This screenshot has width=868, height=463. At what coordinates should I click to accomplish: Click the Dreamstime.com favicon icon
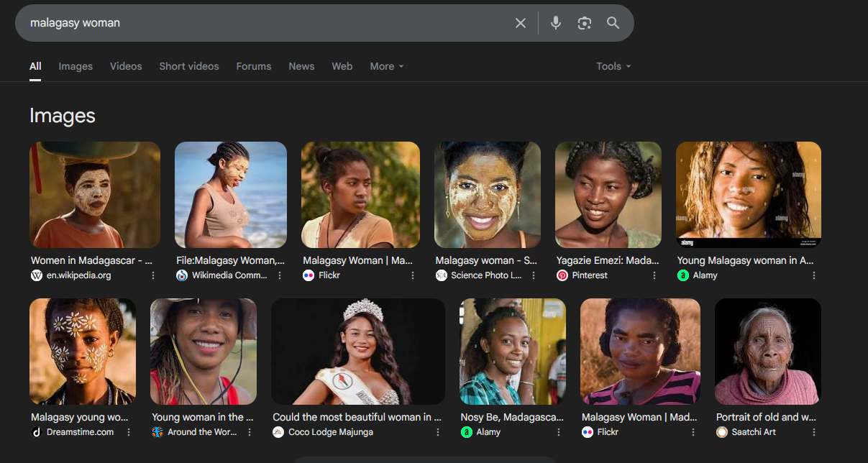(x=37, y=432)
